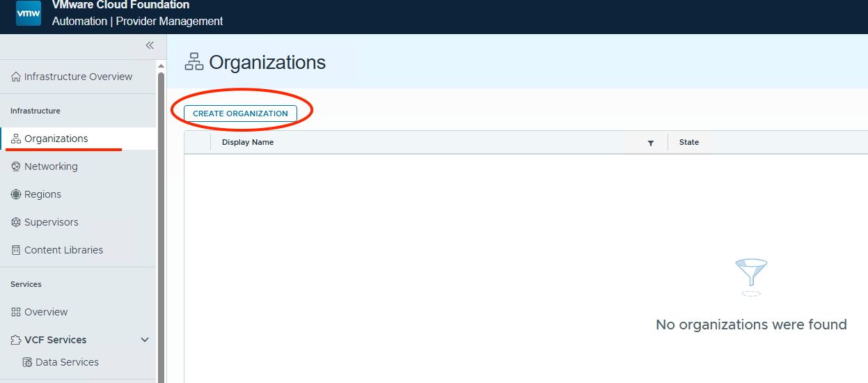Collapse the sidebar with the double-chevron icon

[x=150, y=45]
